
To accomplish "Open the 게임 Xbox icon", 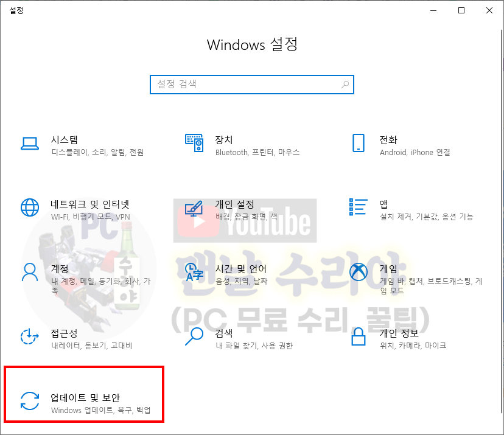I will click(359, 272).
